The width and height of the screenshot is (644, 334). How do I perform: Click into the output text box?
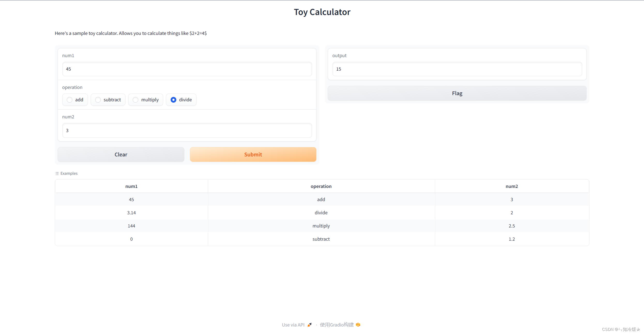point(457,69)
